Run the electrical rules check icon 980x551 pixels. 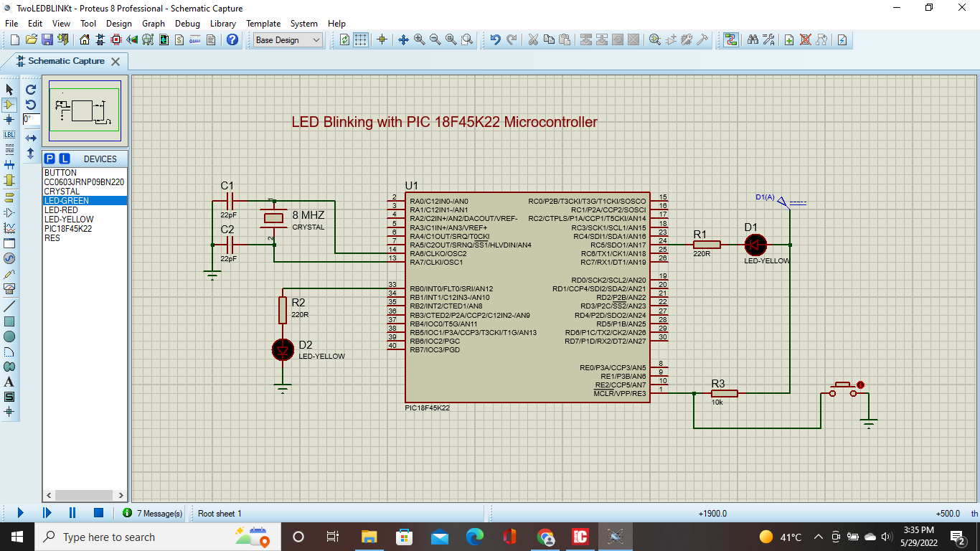pos(843,40)
